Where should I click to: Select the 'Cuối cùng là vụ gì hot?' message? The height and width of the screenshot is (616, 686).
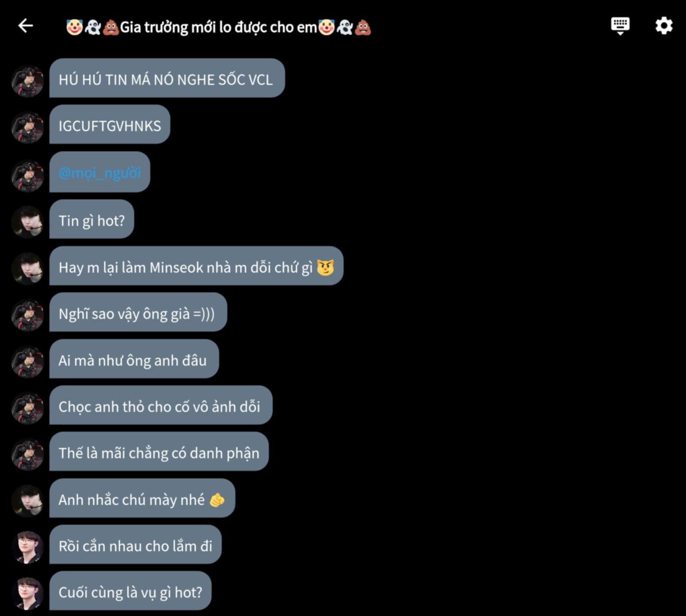tap(130, 591)
